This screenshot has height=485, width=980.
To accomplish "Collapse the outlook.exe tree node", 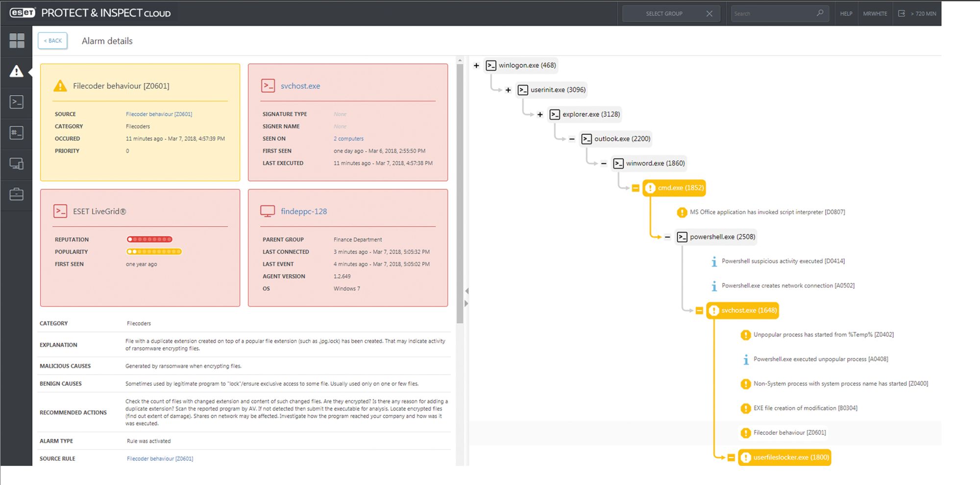I will point(572,139).
